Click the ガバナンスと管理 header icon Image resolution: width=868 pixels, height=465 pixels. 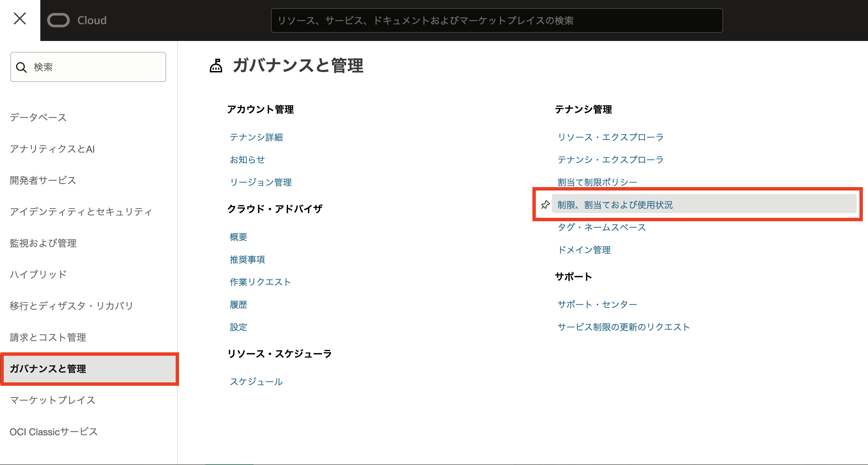click(x=216, y=66)
